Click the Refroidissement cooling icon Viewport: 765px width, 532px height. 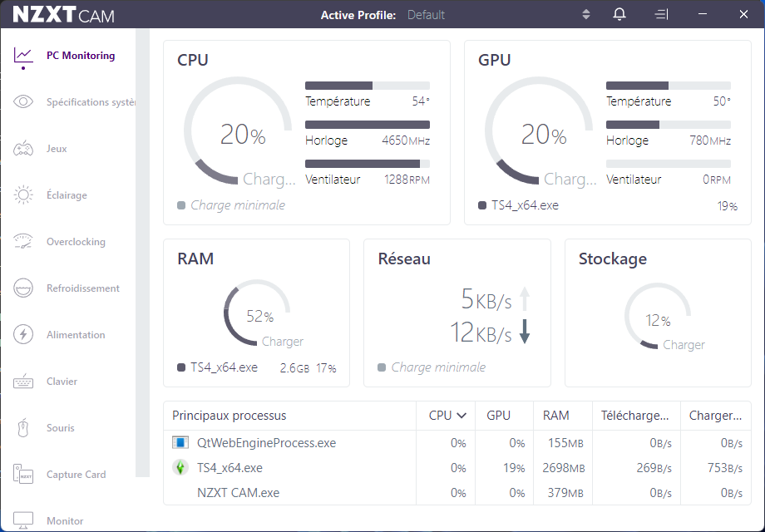[23, 288]
